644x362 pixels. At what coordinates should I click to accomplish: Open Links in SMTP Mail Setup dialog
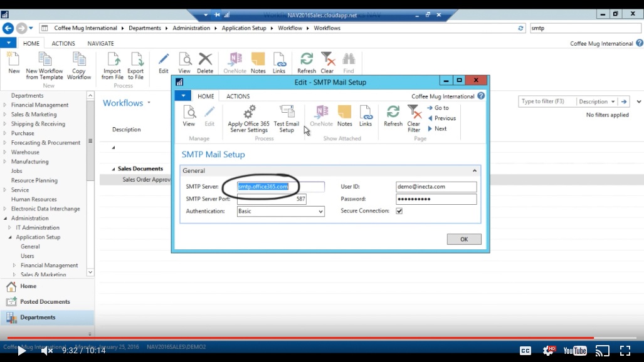[366, 116]
